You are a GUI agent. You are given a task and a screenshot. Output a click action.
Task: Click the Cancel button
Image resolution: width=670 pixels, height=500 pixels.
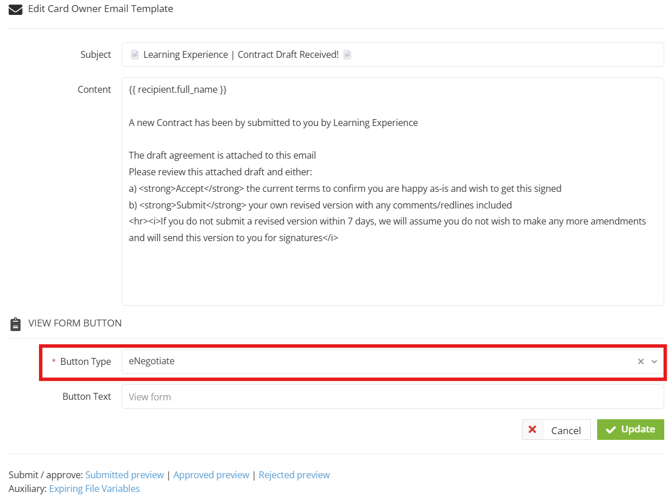point(556,429)
